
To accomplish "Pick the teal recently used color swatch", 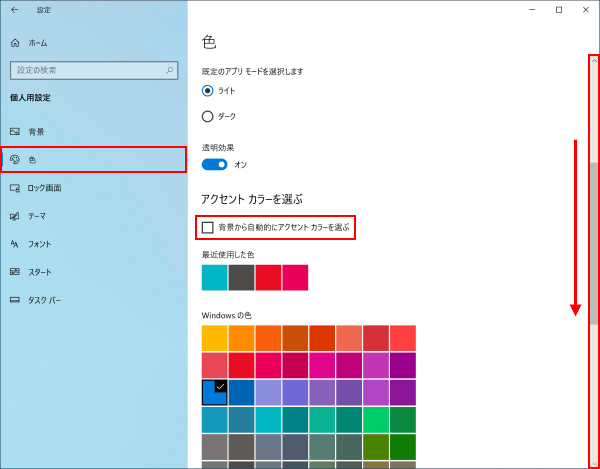I will [214, 277].
